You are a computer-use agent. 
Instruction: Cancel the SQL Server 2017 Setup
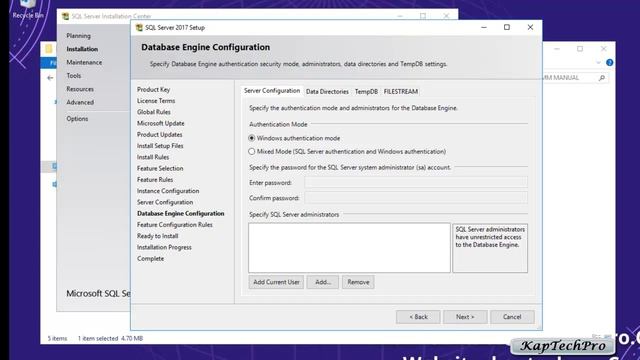coord(512,317)
